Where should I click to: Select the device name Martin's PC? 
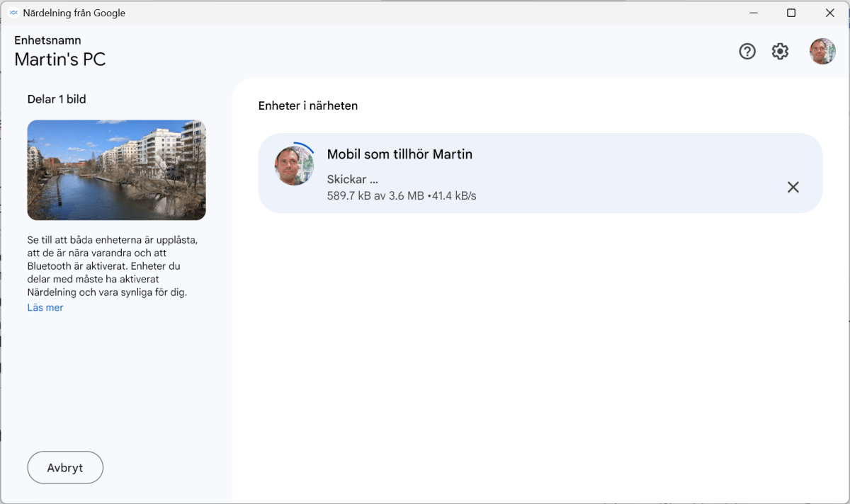point(60,59)
